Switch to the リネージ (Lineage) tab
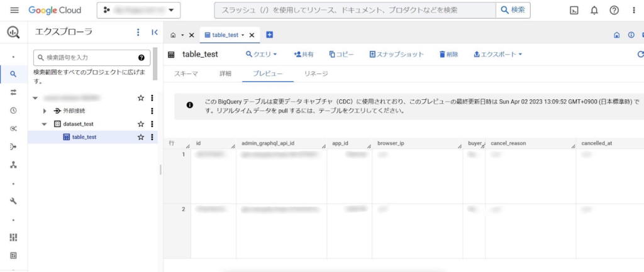The height and width of the screenshot is (272, 644). (316, 73)
